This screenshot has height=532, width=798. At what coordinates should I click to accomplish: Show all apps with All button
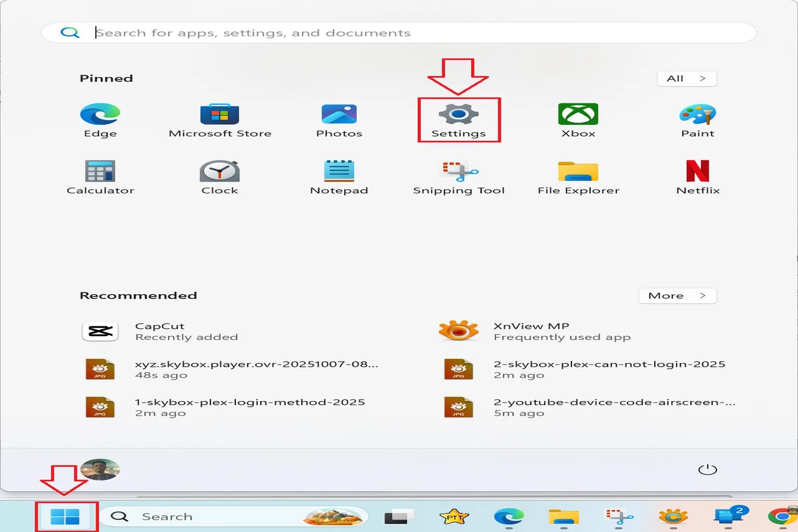point(687,78)
